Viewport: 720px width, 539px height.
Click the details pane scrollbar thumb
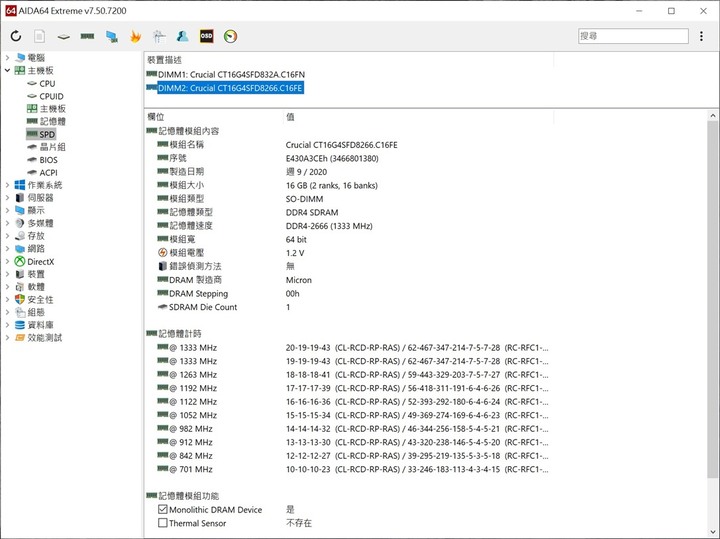713,301
